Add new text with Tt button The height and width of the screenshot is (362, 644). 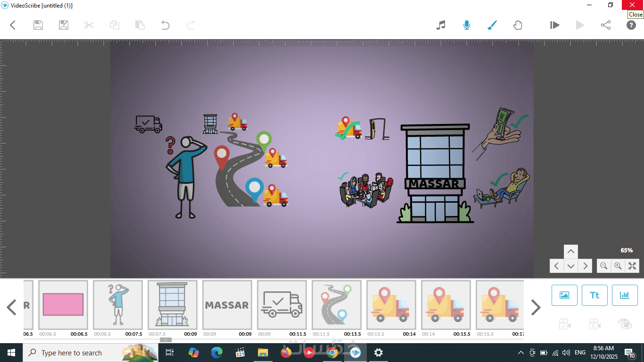point(594,295)
